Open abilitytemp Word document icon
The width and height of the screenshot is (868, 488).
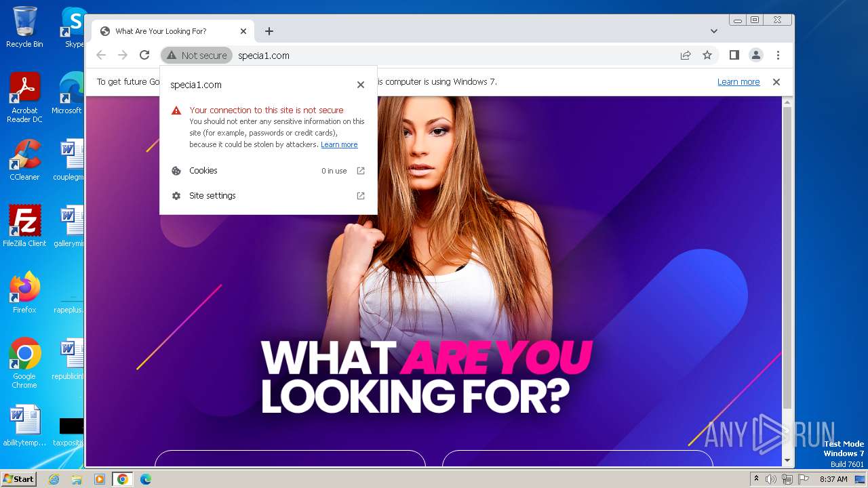coord(24,426)
